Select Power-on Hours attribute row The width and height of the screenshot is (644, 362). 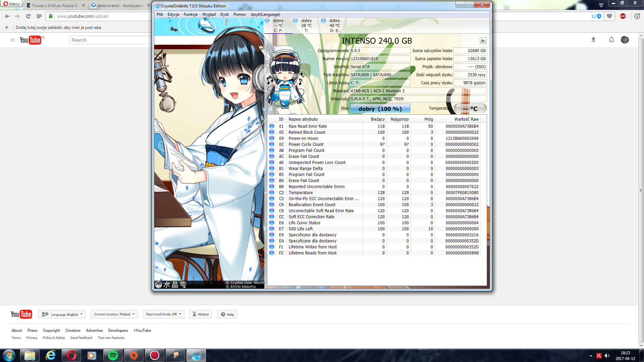(x=374, y=138)
